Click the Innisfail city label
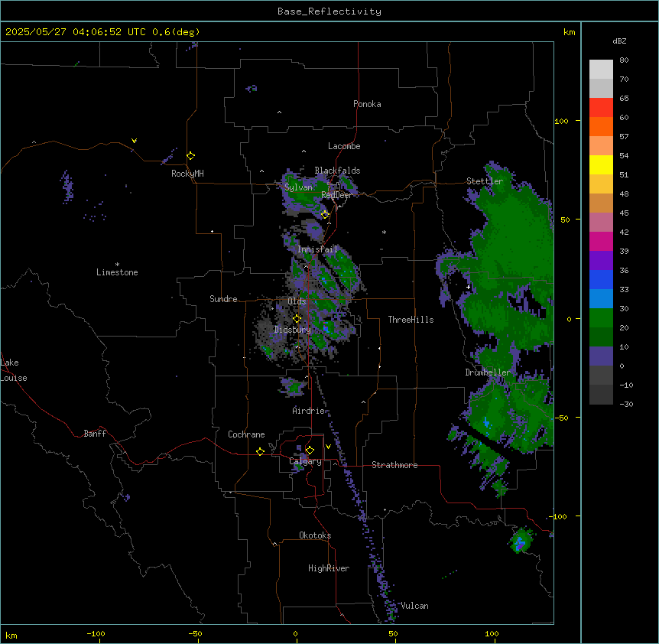 tap(317, 249)
